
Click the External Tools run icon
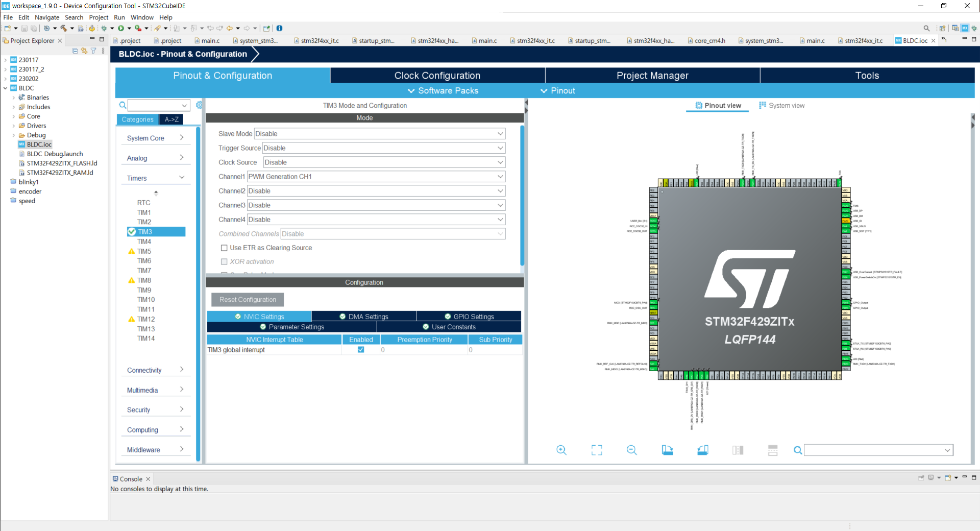coord(138,28)
